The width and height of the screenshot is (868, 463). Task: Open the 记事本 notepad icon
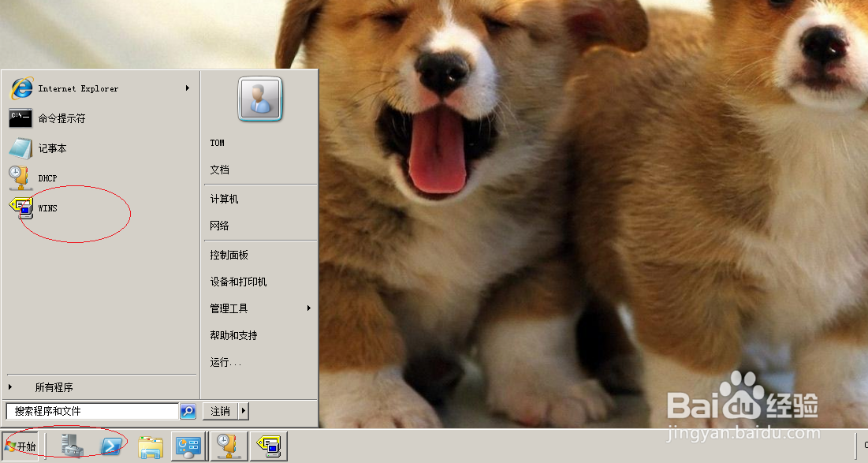(20, 148)
